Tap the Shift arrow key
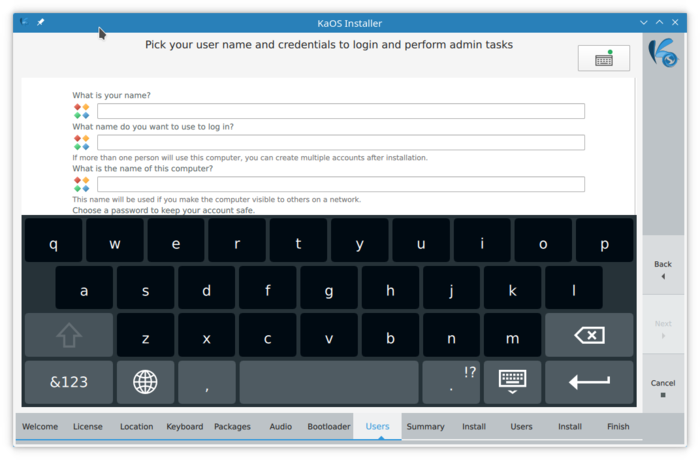Viewport: 700px width, 460px height. pyautogui.click(x=69, y=335)
